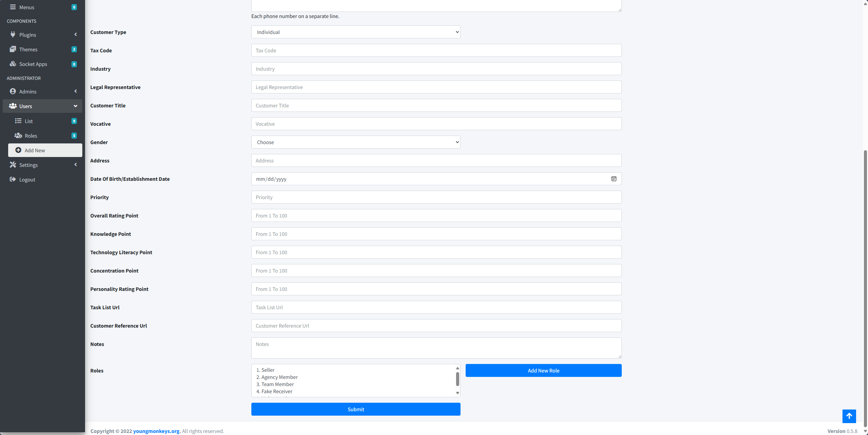The height and width of the screenshot is (435, 868).
Task: Click the Socket Apps cubes icon
Action: tap(13, 64)
